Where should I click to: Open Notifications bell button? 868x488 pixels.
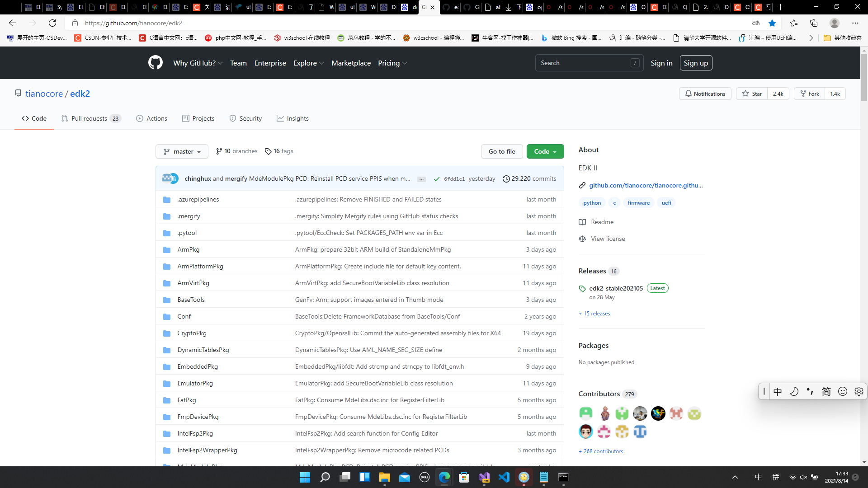(x=705, y=94)
